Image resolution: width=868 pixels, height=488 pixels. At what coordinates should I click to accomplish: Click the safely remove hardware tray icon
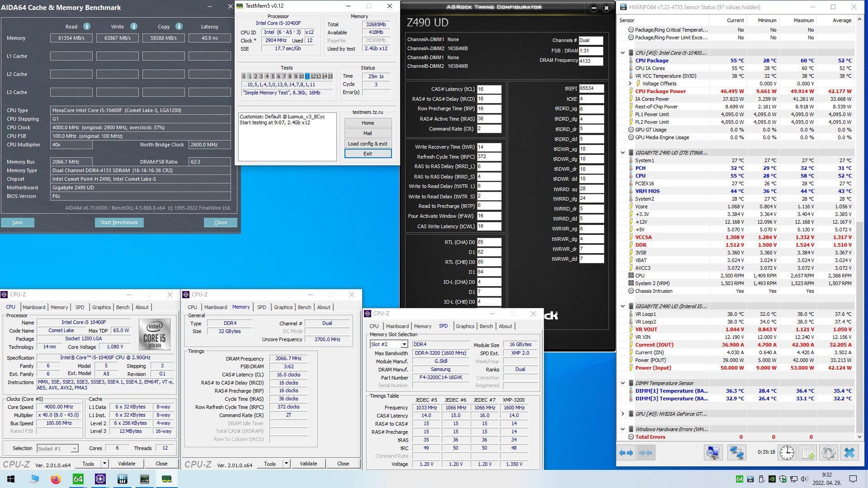point(761,479)
